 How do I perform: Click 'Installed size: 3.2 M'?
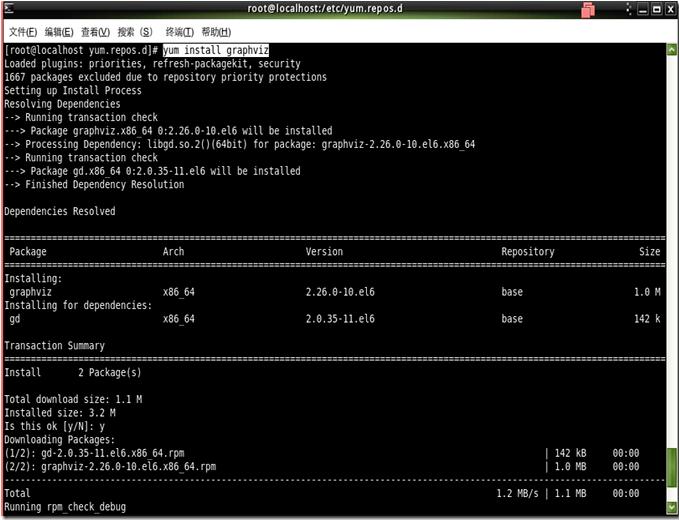(x=60, y=413)
